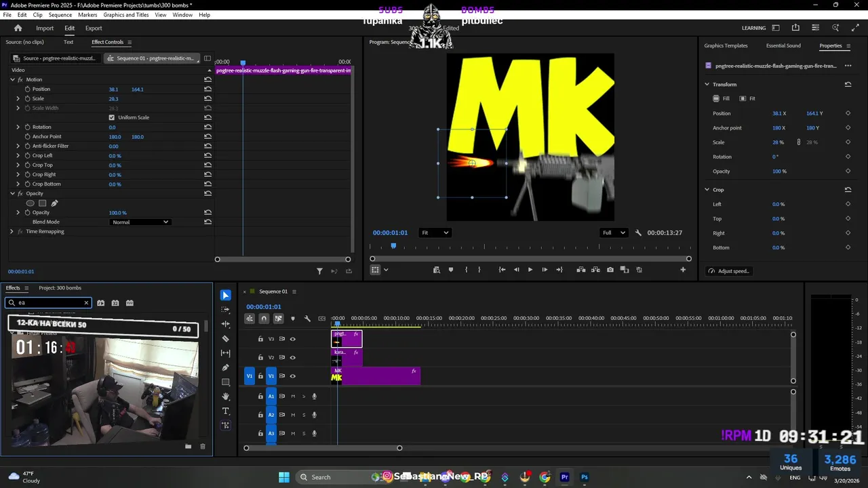Click the LEARNING workspace label

[753, 28]
